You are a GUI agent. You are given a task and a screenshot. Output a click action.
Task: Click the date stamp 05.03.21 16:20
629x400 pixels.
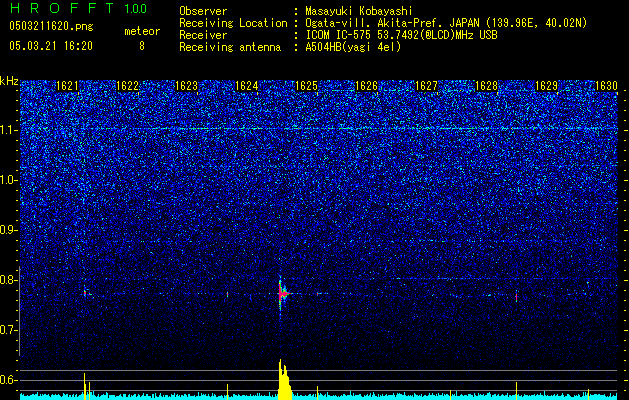tap(51, 46)
